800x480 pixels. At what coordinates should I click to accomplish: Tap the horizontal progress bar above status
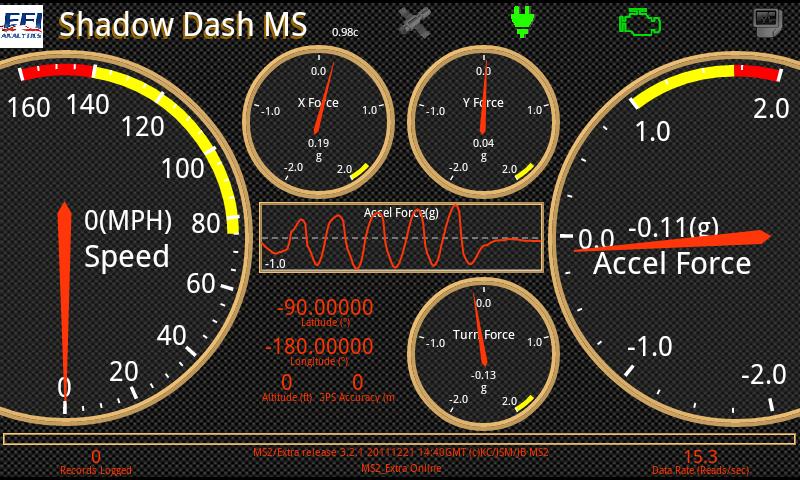[x=399, y=439]
